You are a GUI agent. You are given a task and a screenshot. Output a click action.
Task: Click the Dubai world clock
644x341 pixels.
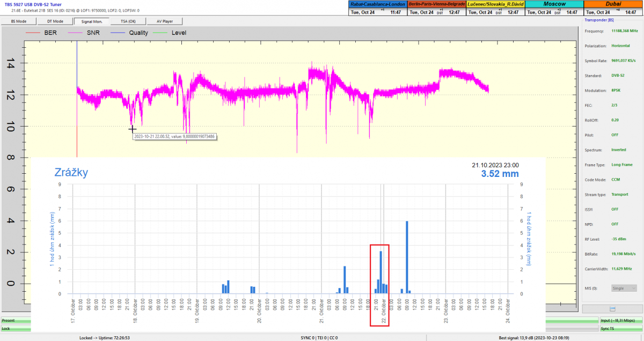click(x=613, y=4)
